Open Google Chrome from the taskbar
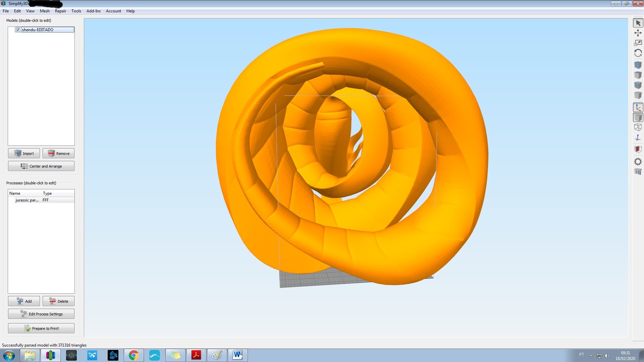 click(133, 355)
